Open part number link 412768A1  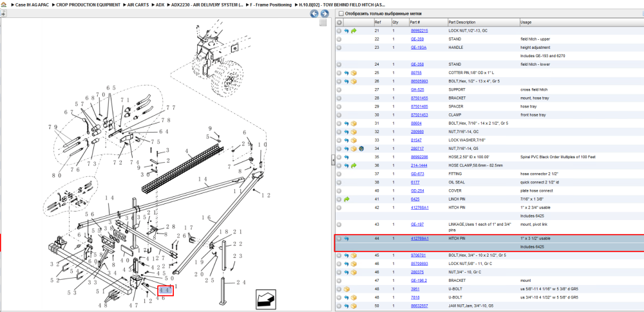coord(419,207)
